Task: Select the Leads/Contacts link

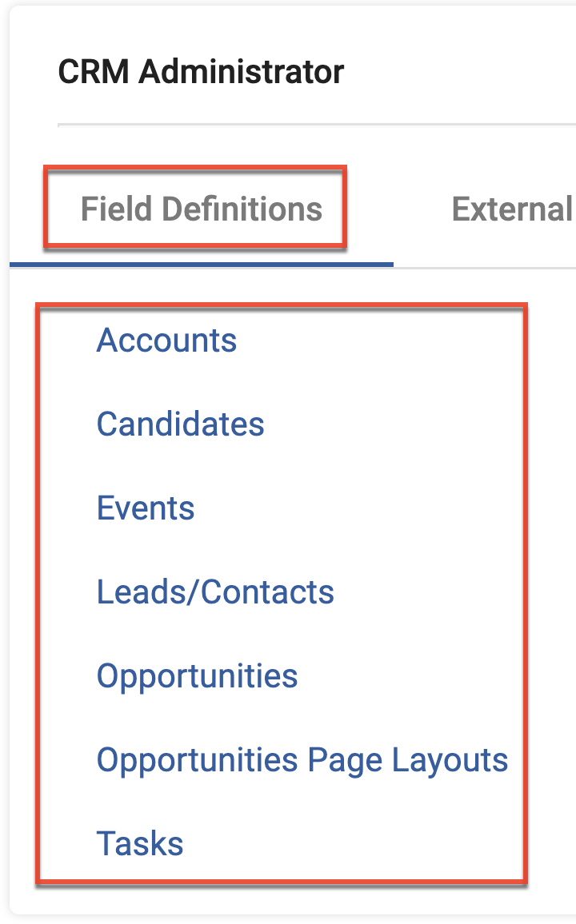Action: pyautogui.click(x=215, y=592)
